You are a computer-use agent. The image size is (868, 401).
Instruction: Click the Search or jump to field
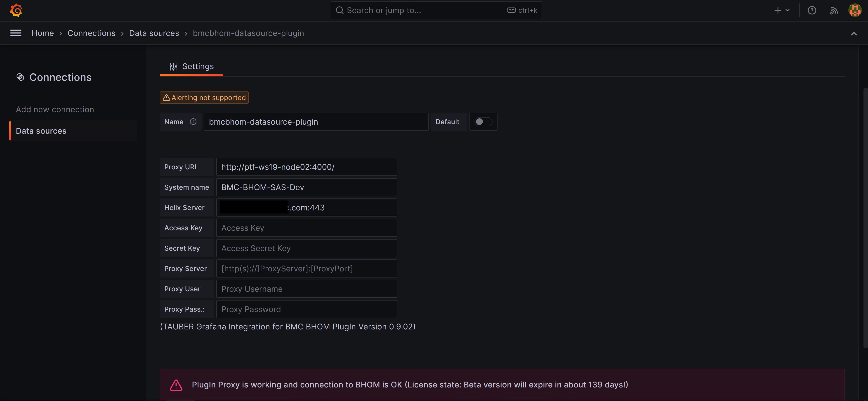click(x=436, y=10)
